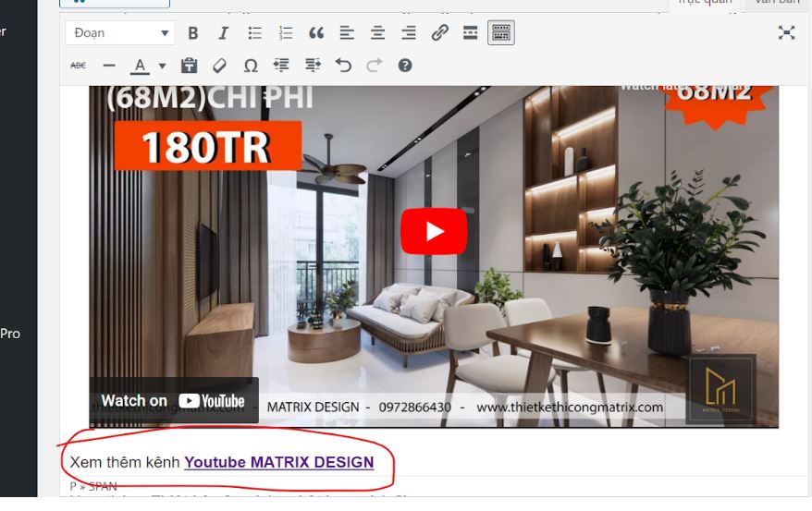
Task: Insert a numbered list
Action: pyautogui.click(x=286, y=33)
